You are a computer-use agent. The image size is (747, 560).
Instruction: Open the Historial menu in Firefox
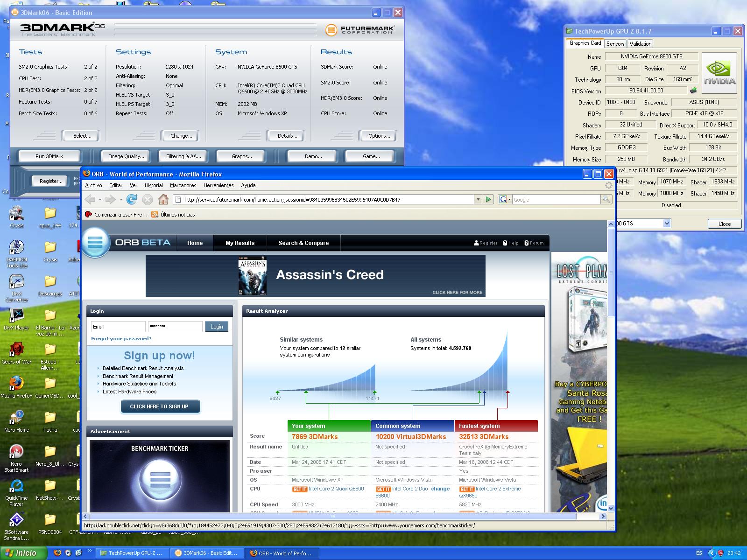[x=154, y=185]
